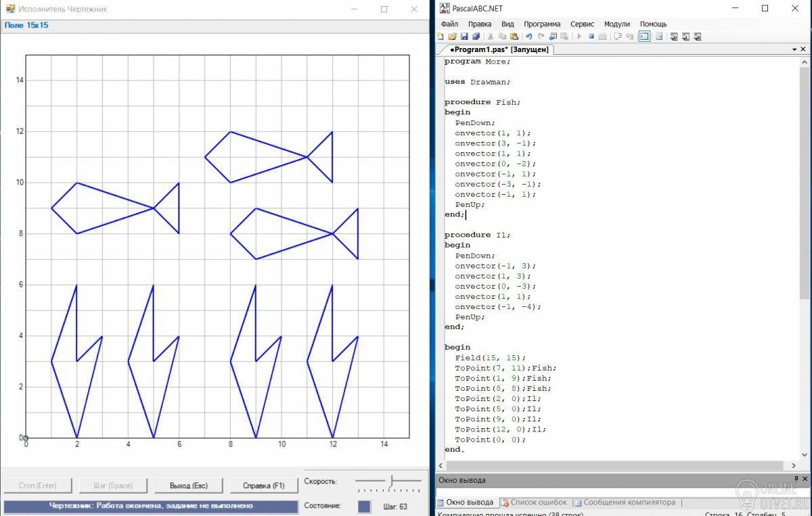Click the New file toolbar icon
The image size is (812, 516).
click(440, 37)
